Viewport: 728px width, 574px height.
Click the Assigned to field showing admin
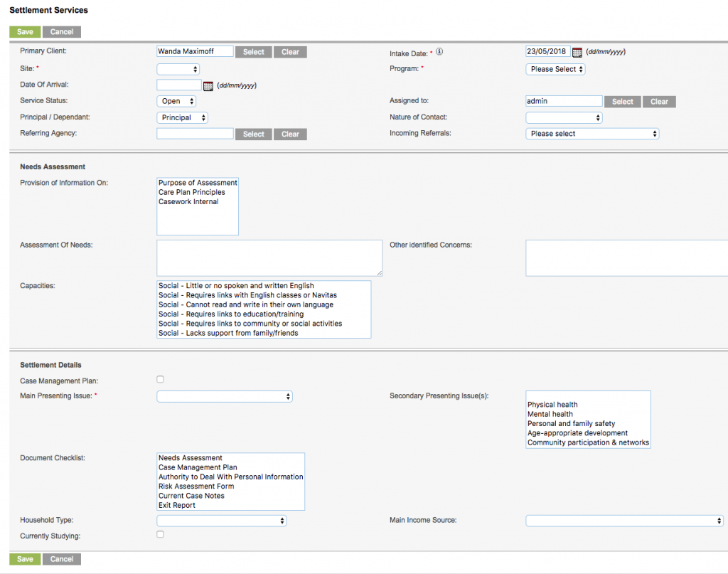(563, 100)
